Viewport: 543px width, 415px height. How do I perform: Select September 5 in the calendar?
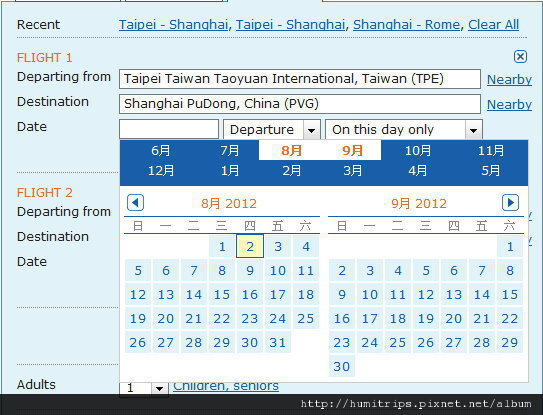(x=426, y=271)
